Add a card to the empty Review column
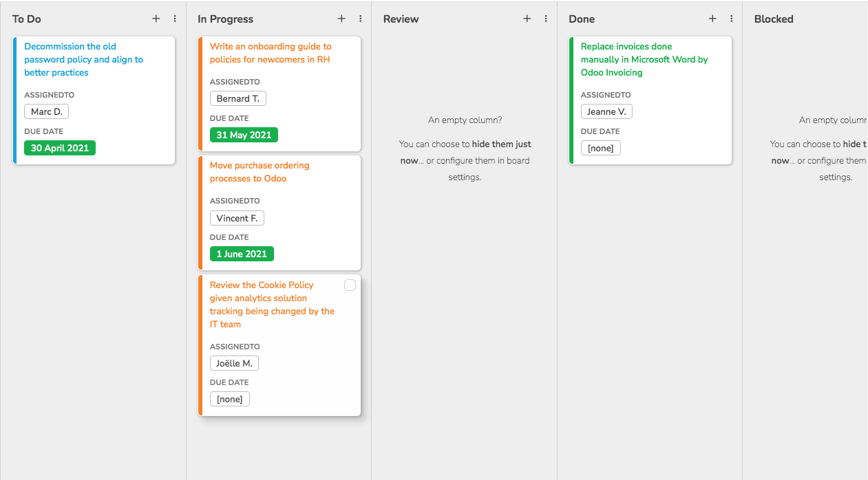Viewport: 868px width, 480px height. pos(527,19)
